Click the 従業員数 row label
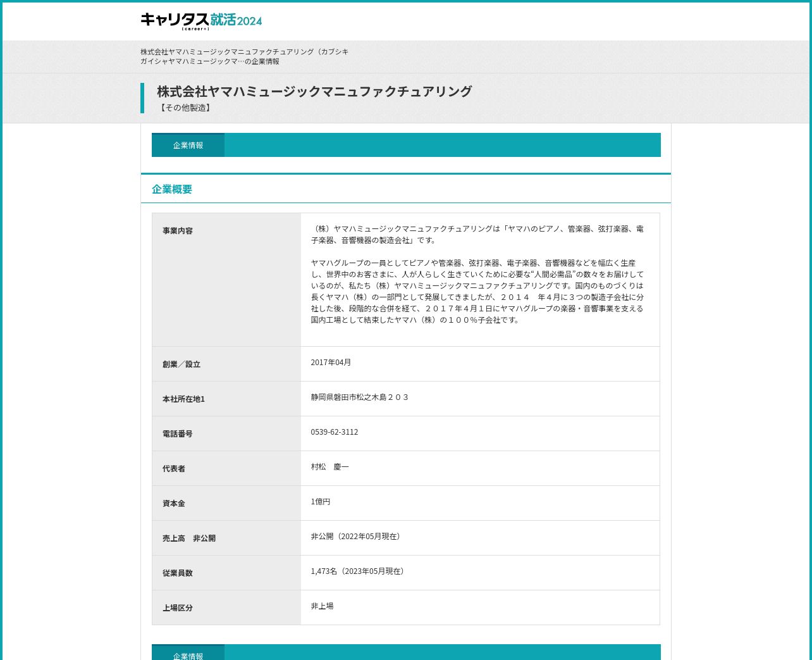The width and height of the screenshot is (812, 660). (x=178, y=573)
